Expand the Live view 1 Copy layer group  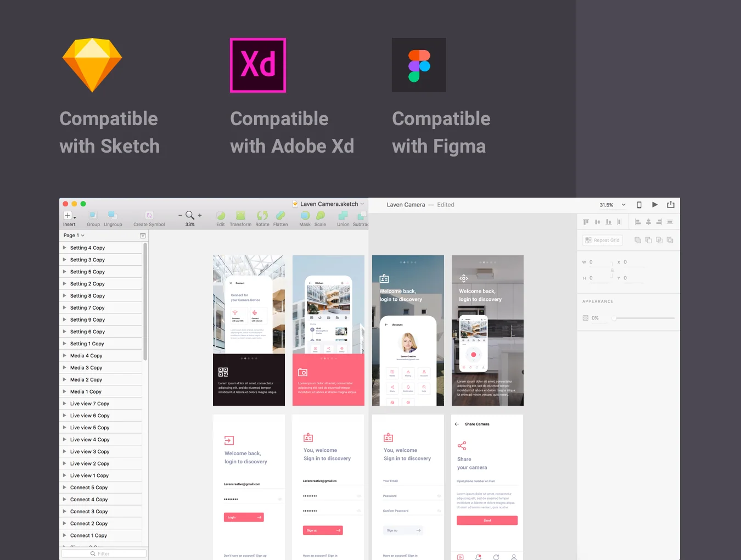pyautogui.click(x=65, y=475)
